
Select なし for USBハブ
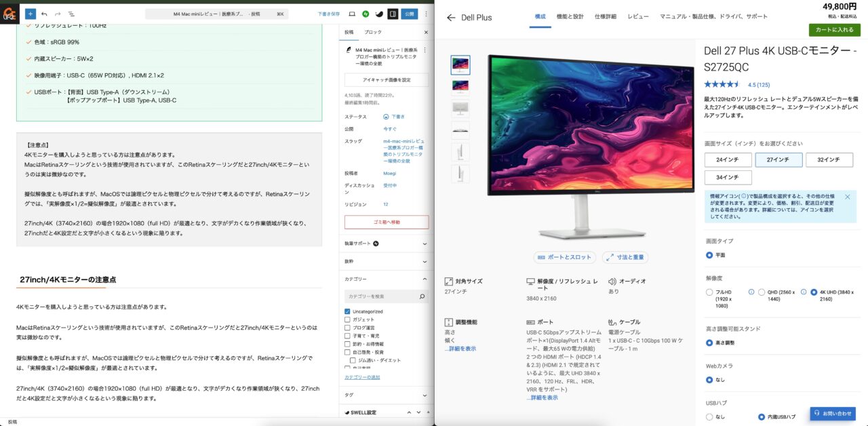(x=709, y=417)
